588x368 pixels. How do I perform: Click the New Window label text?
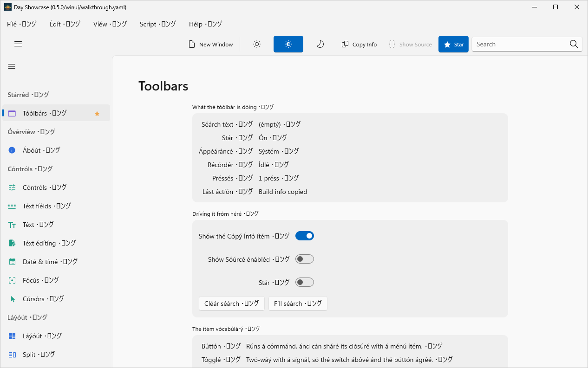coord(216,45)
